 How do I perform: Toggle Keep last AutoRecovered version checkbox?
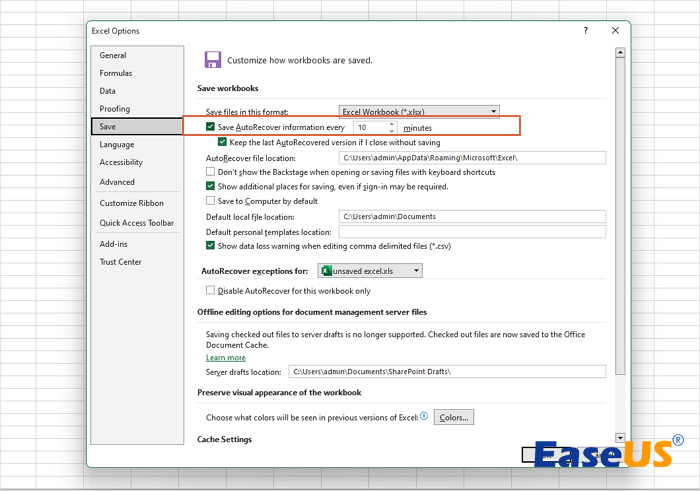(222, 142)
